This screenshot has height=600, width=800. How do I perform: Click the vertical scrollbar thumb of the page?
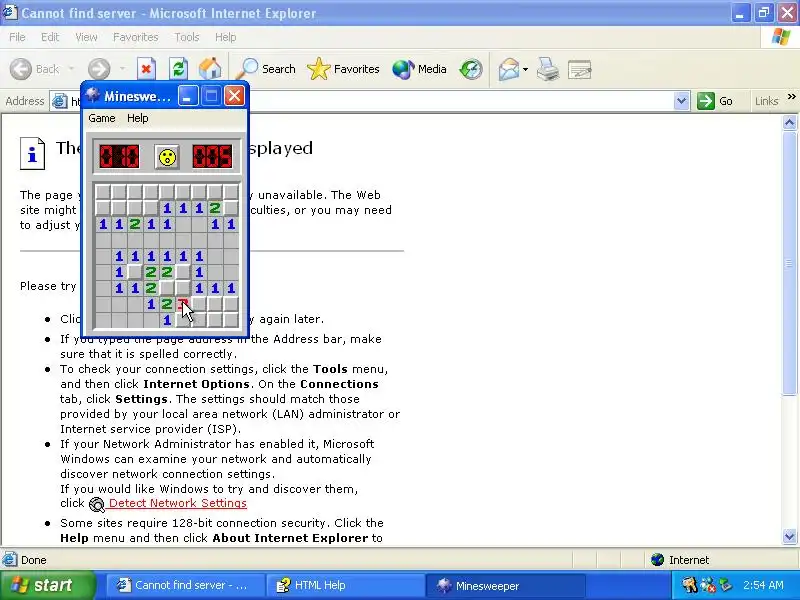point(789,263)
